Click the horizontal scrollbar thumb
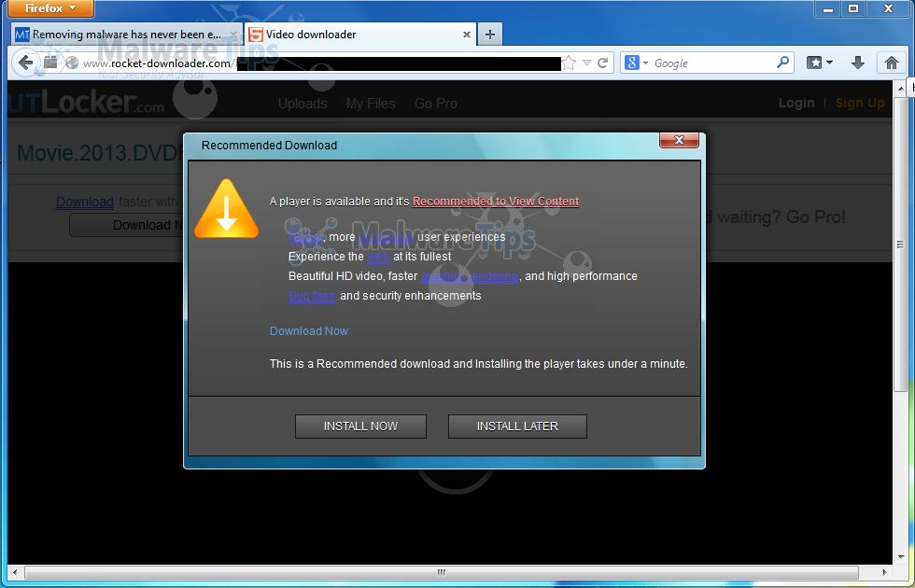The width and height of the screenshot is (915, 588). (x=441, y=572)
